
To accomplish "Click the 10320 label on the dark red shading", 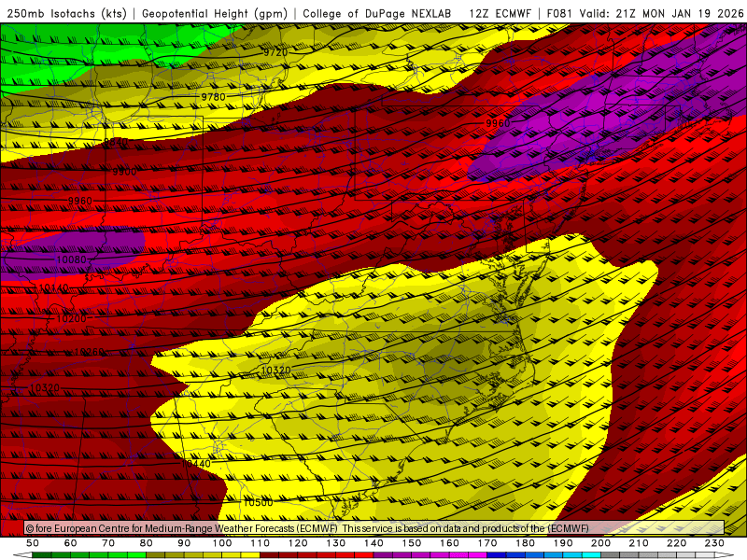I will (x=45, y=388).
